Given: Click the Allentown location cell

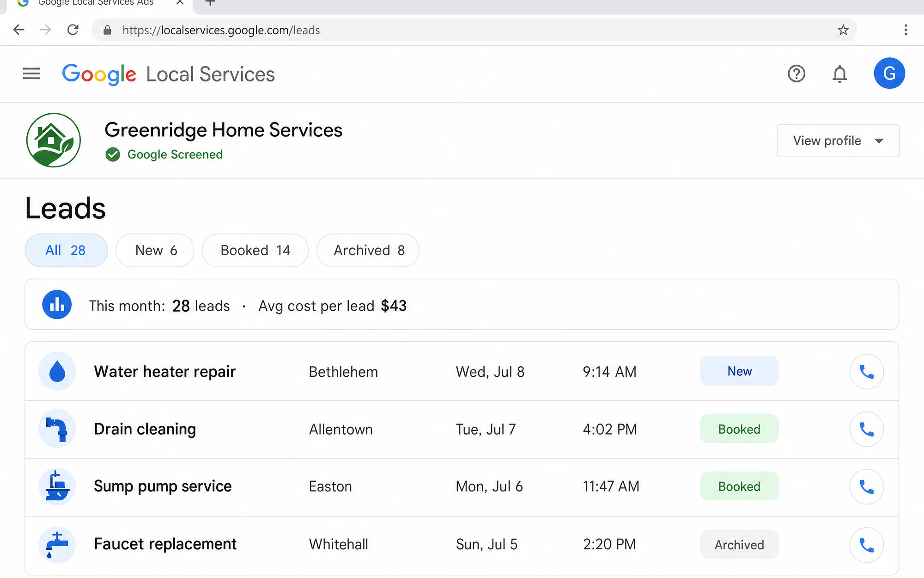Looking at the screenshot, I should (x=341, y=430).
